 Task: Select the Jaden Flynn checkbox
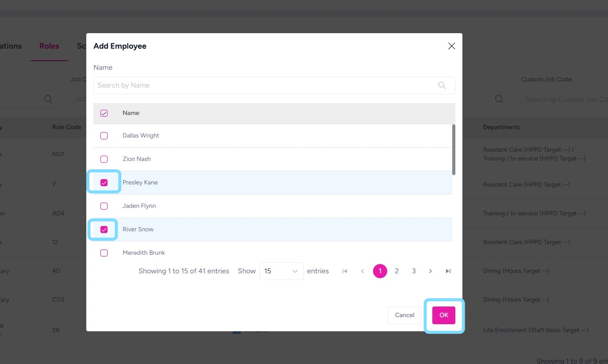[104, 206]
